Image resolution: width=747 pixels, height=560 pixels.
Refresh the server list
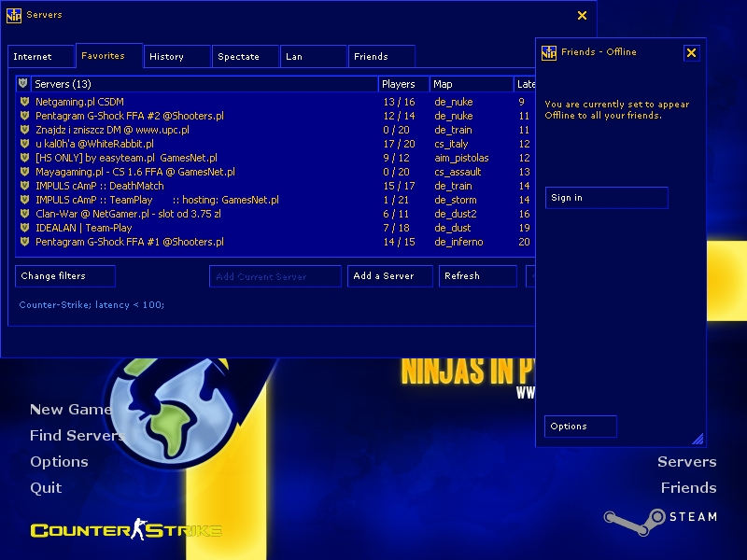click(478, 276)
